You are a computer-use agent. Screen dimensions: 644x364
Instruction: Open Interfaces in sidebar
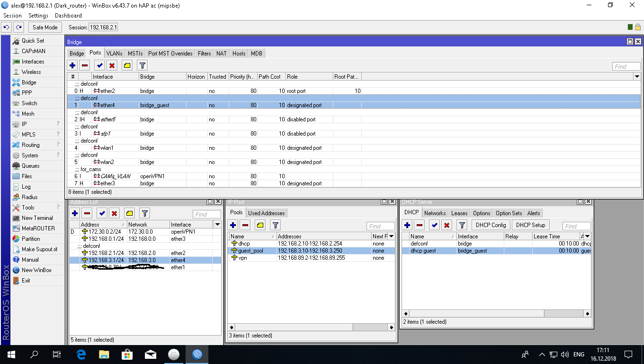tap(33, 62)
